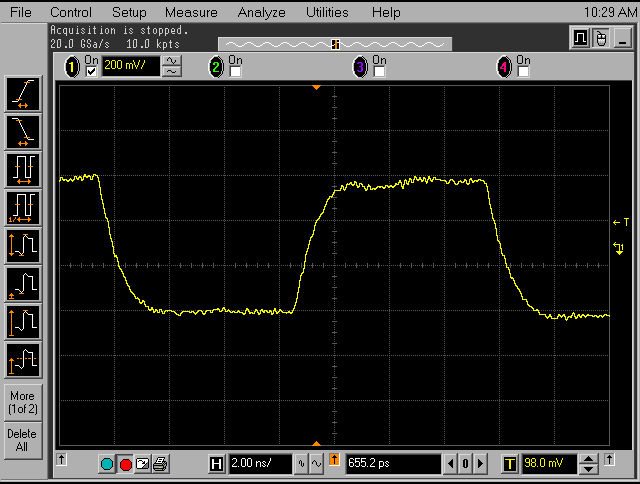Enable the channel 4 On checkbox

click(523, 71)
